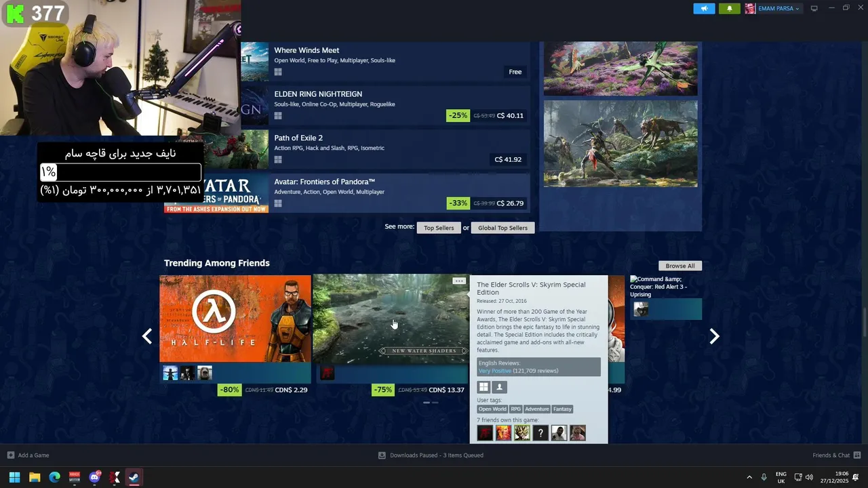The image size is (868, 488).
Task: Open Downloads Paused - 3 Items Queued
Action: pyautogui.click(x=431, y=455)
